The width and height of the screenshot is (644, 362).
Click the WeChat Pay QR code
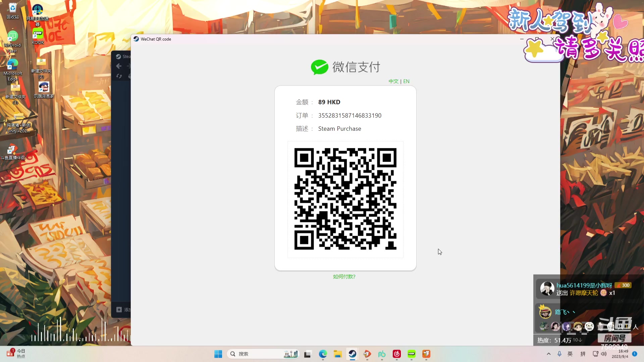click(x=345, y=199)
